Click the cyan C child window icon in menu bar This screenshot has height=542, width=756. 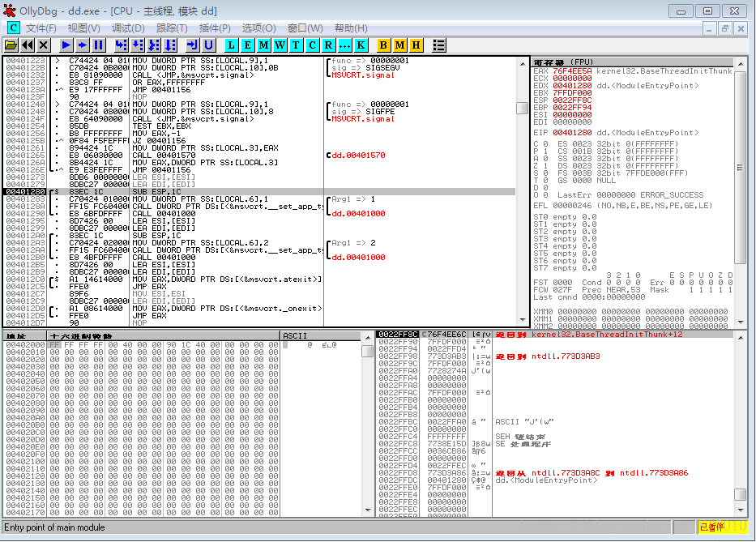tap(13, 28)
